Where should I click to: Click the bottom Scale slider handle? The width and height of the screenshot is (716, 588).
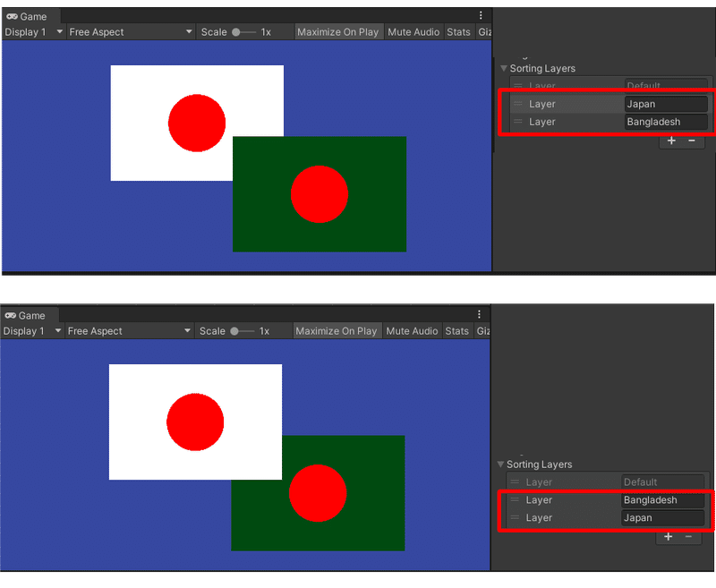234,331
